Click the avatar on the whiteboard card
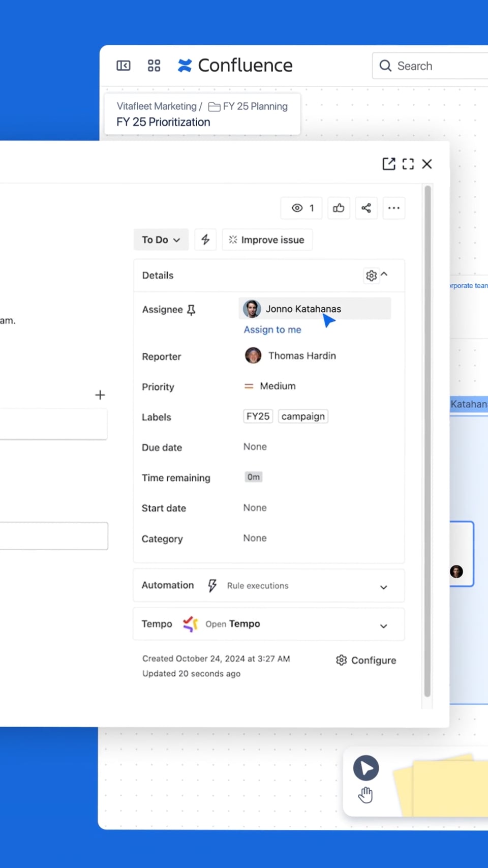488x868 pixels. point(456,572)
